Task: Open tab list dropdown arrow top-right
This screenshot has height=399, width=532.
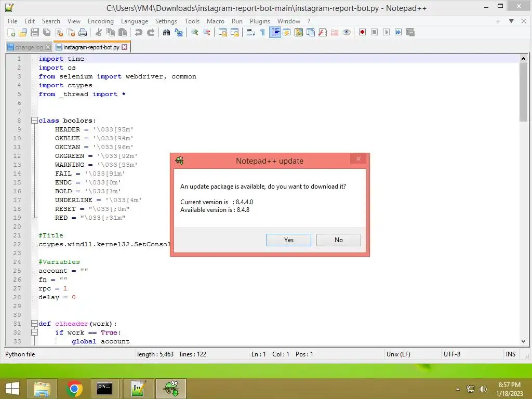Action: tap(511, 21)
